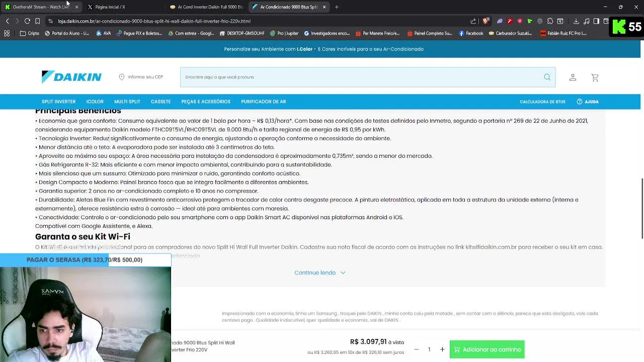Open the Facebook bookmark
Screen dimensions: 644x362
[x=470, y=33]
